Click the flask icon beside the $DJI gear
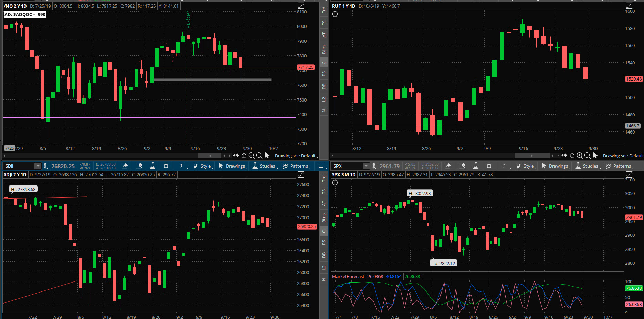This screenshot has width=644, height=319. click(x=152, y=166)
